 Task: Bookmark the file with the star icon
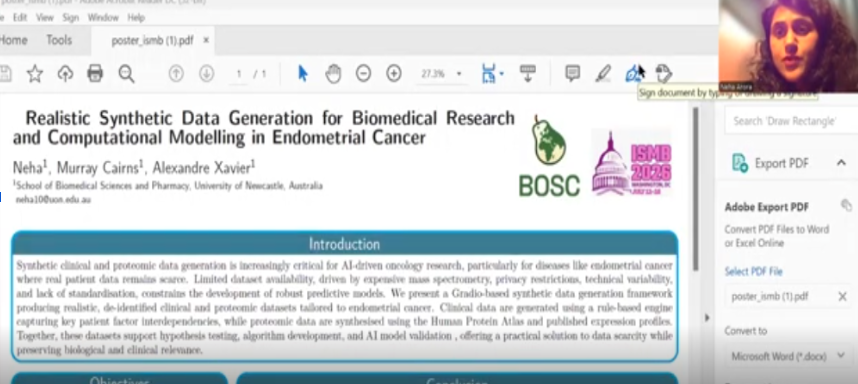(35, 73)
